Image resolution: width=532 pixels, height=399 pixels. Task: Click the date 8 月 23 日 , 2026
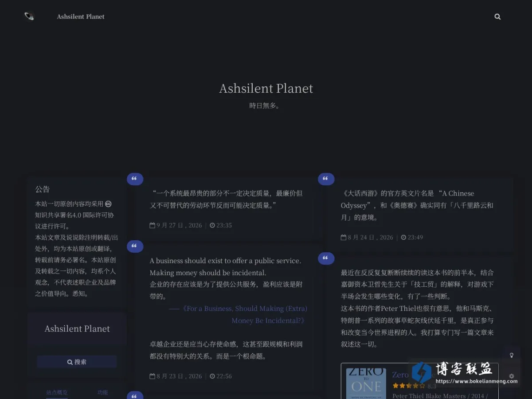pyautogui.click(x=179, y=376)
